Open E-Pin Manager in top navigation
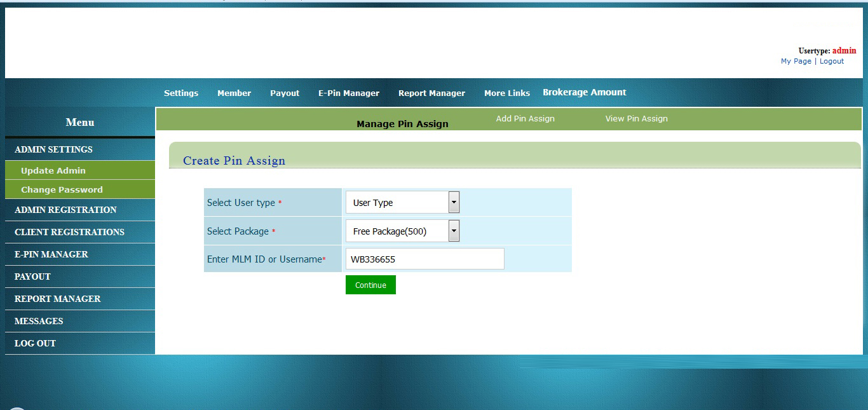 [x=349, y=93]
